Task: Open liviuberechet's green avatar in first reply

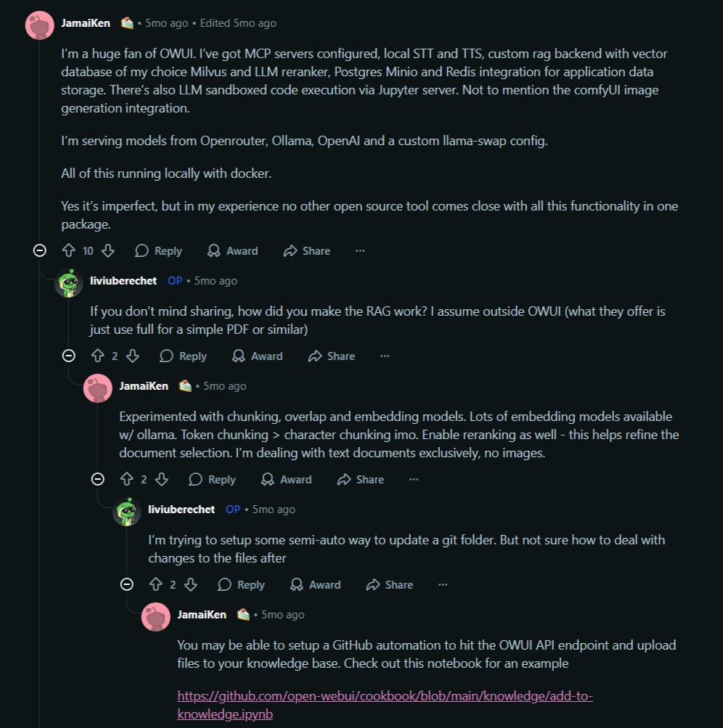Action: click(x=69, y=282)
